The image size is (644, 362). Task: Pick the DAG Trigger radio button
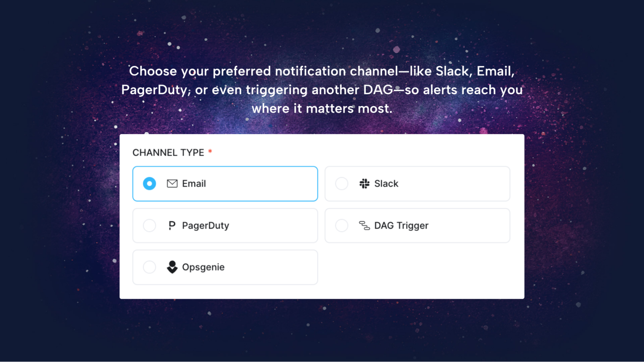click(341, 226)
